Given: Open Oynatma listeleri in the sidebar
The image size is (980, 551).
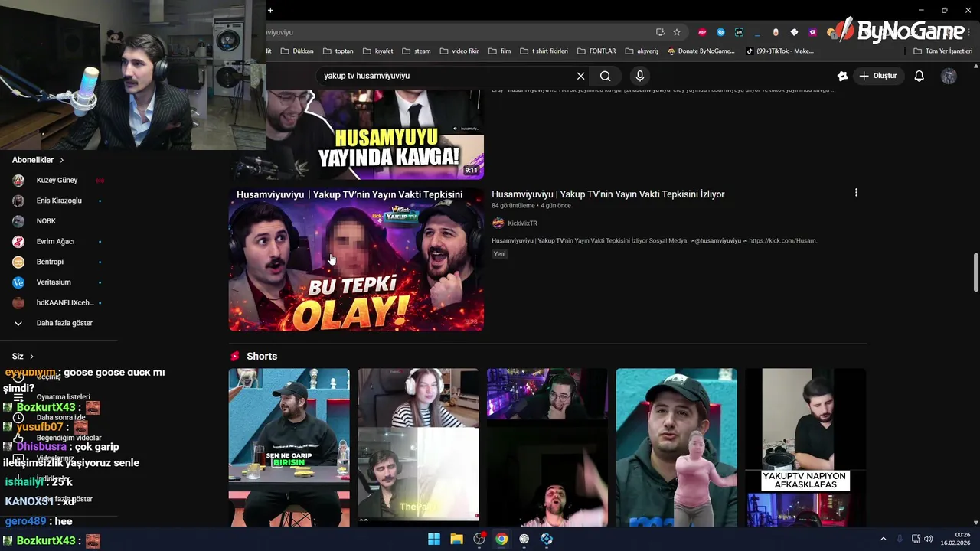Looking at the screenshot, I should (64, 397).
